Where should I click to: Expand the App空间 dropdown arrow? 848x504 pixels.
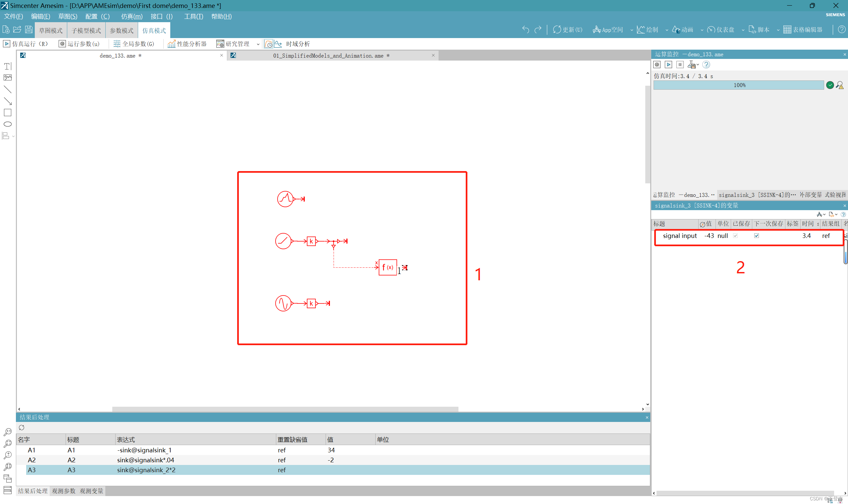coord(632,30)
